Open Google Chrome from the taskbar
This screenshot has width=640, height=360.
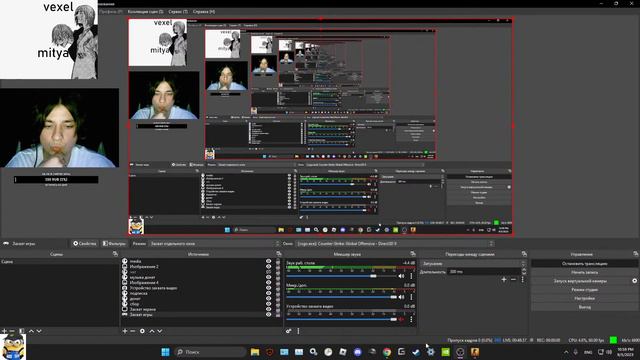coord(387,352)
